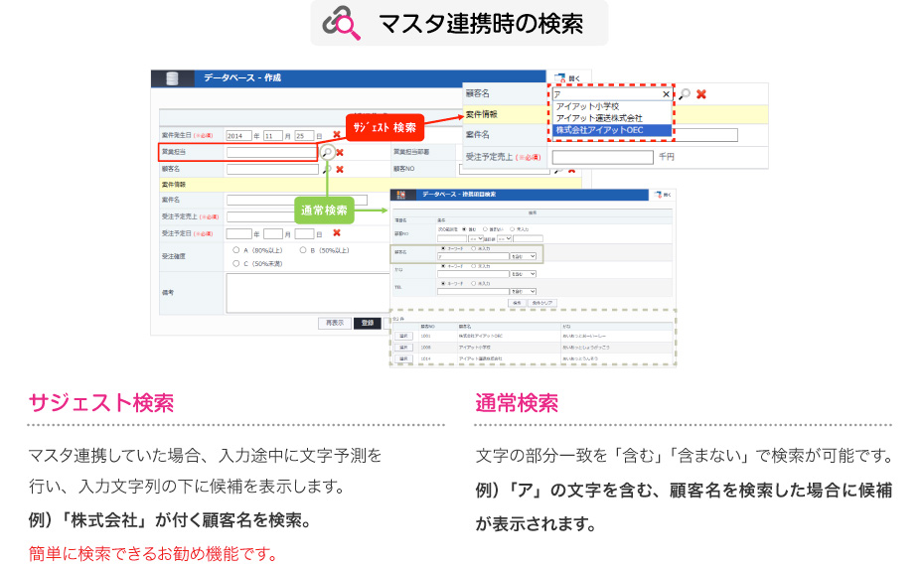Click magnifier icon right of suggest dropdown

point(685,94)
